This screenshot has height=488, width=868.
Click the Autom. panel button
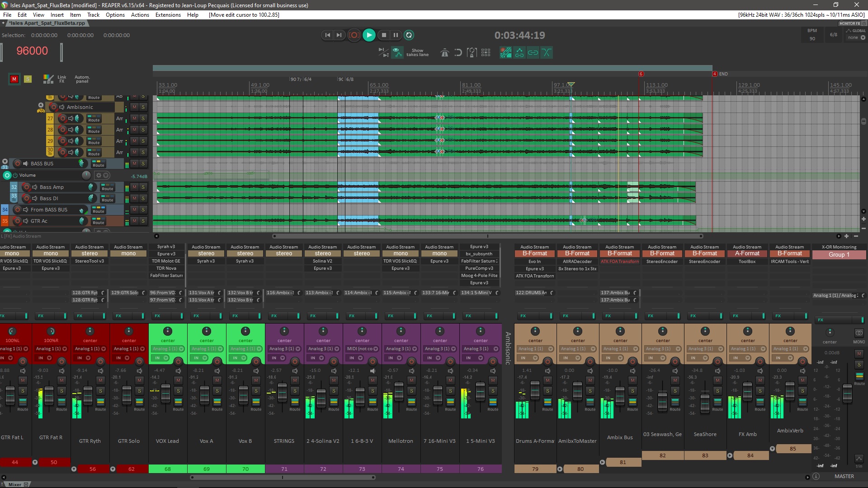[x=82, y=79]
